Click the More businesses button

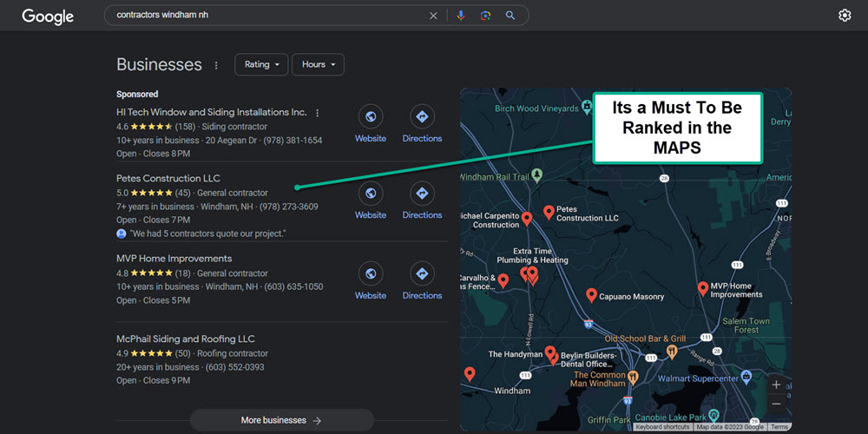point(281,420)
